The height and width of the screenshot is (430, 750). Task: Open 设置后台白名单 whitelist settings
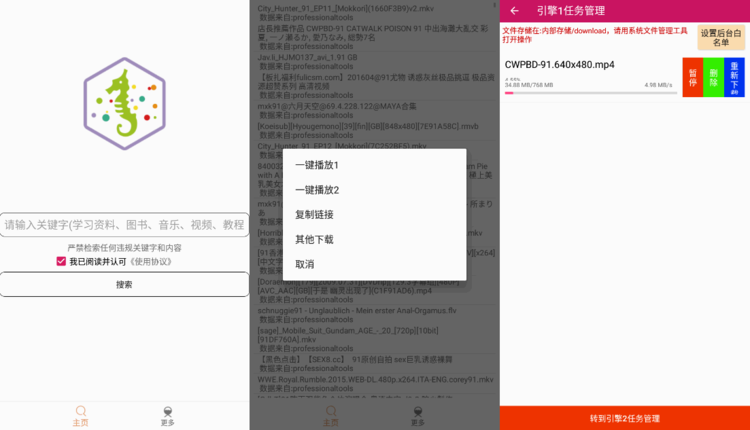point(721,38)
